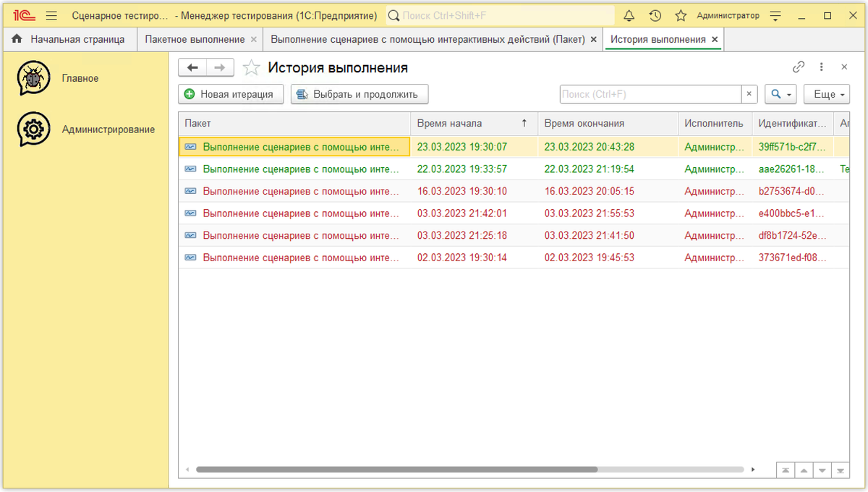Image resolution: width=868 pixels, height=492 pixels.
Task: Click package icon in 16.03.2023 row
Action: pyautogui.click(x=190, y=191)
